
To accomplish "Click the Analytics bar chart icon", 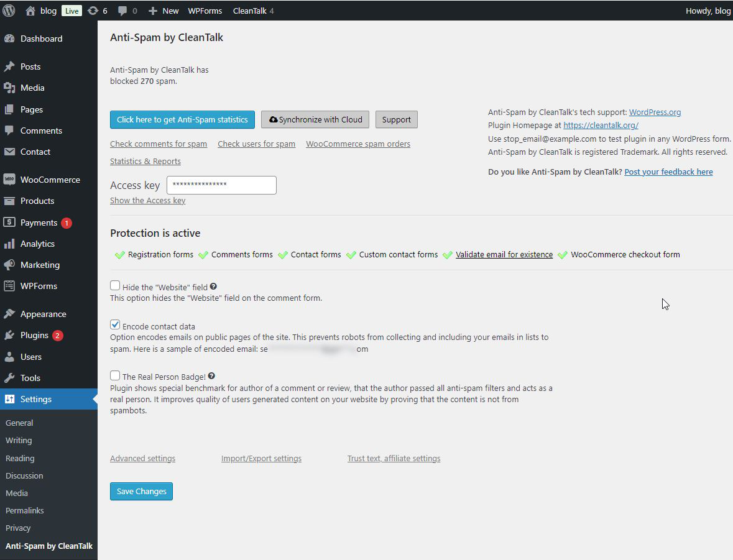I will pos(9,244).
